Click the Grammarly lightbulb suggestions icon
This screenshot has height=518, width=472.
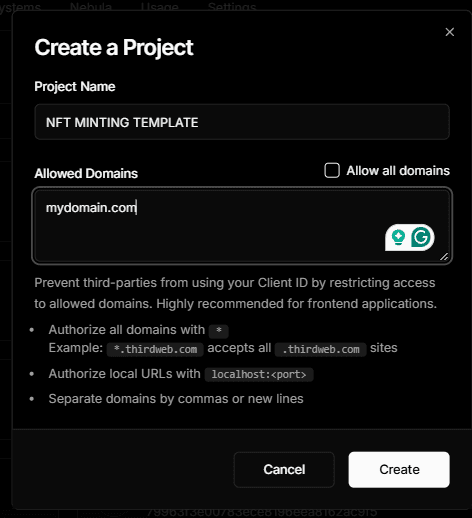[x=398, y=237]
